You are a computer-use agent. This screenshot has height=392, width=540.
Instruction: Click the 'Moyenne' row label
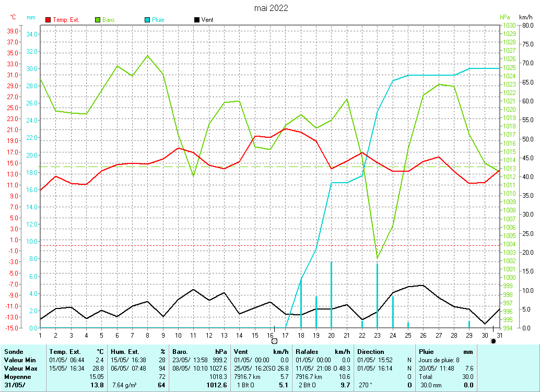click(x=17, y=376)
